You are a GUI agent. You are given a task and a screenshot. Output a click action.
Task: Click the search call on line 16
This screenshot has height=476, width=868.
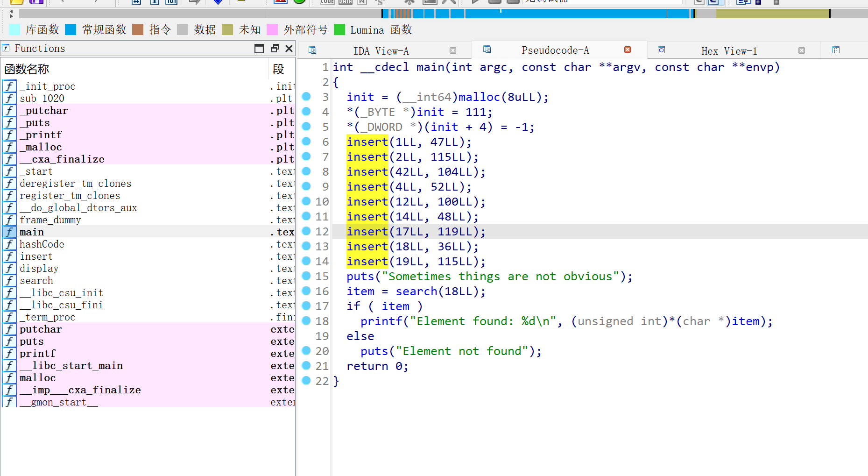[x=416, y=291]
